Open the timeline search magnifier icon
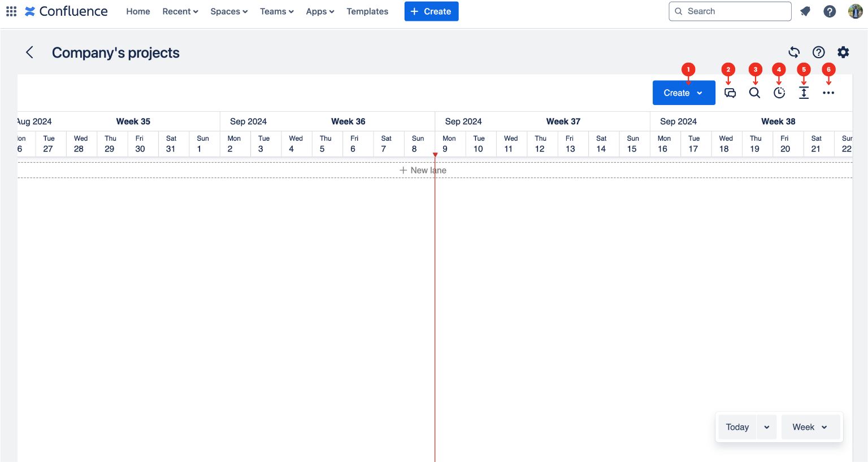Viewport: 868px width, 462px height. (x=754, y=93)
